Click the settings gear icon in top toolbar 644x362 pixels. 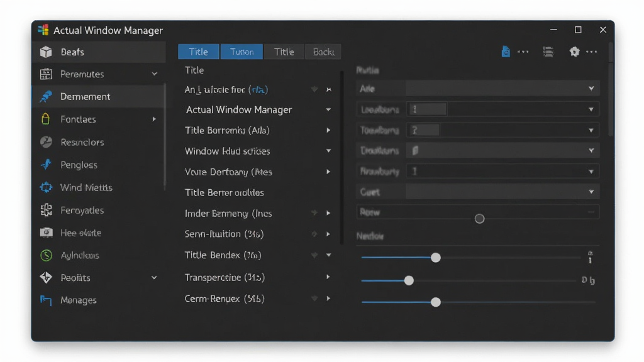point(574,52)
